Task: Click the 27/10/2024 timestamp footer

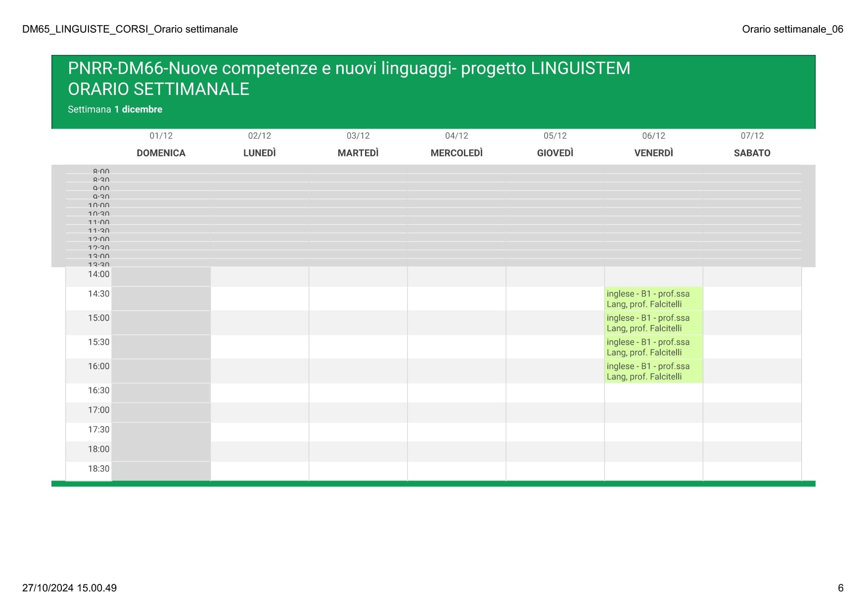Action: pos(69,588)
